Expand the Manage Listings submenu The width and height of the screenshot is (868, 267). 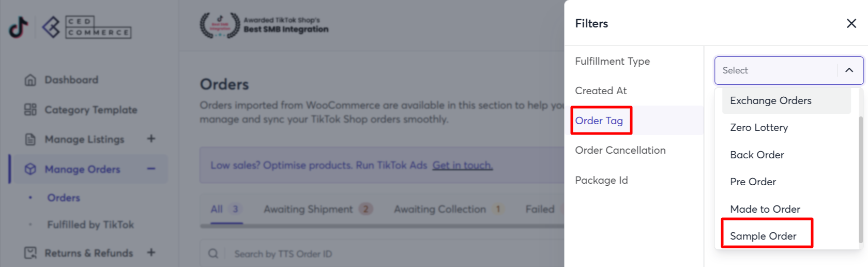[151, 139]
